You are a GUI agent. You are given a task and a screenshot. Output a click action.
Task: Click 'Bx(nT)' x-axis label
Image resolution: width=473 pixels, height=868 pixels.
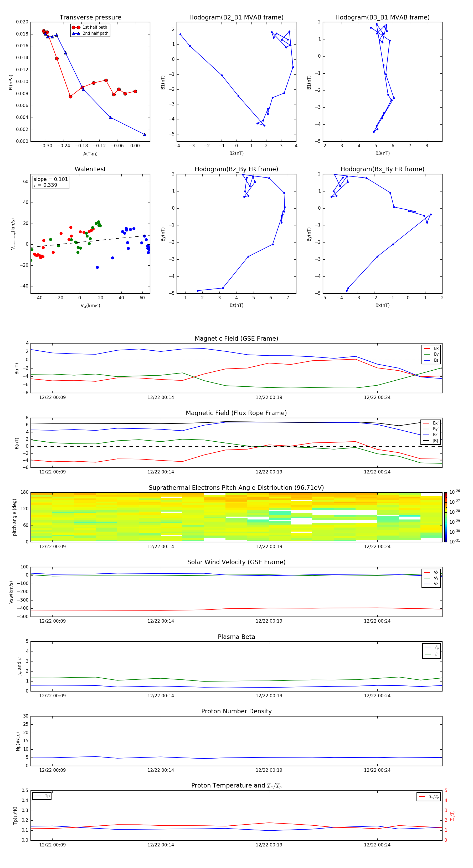click(x=382, y=305)
